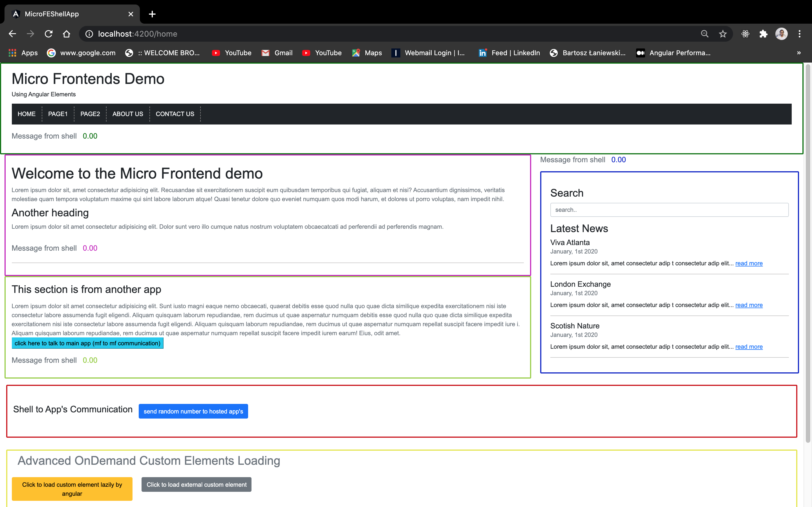Open Chrome's three-dot menu
812x507 pixels.
point(800,34)
